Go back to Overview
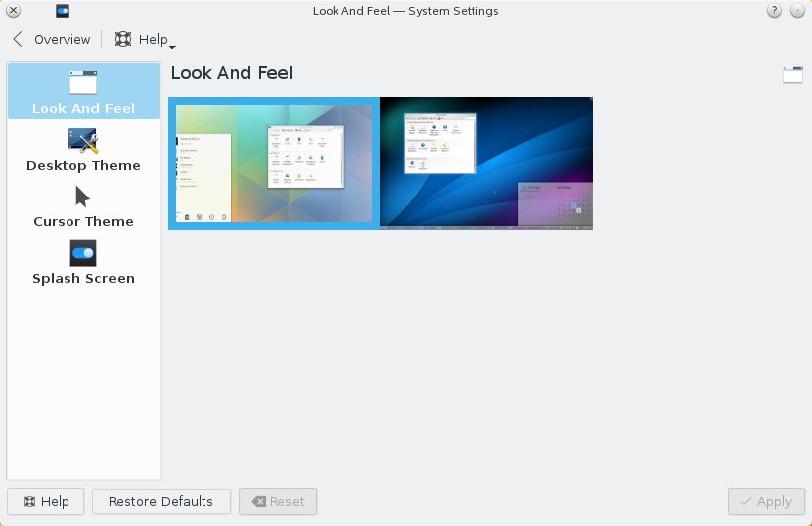812x526 pixels. 52,39
